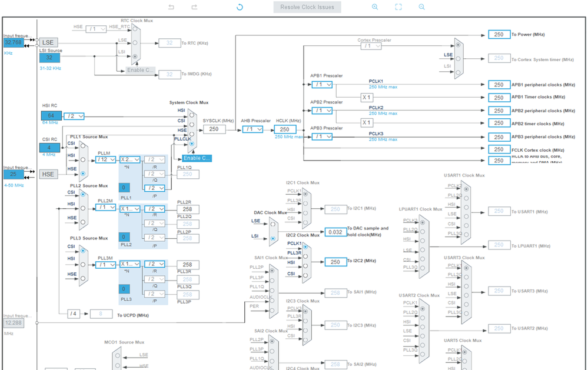Open the PLLM /12 divider dropdown
This screenshot has height=370, width=588.
pos(105,159)
